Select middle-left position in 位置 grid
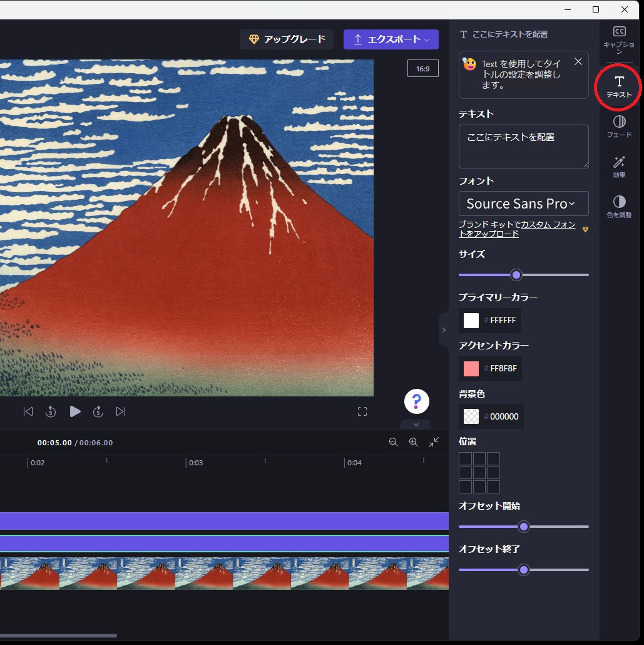644x645 pixels. 466,473
